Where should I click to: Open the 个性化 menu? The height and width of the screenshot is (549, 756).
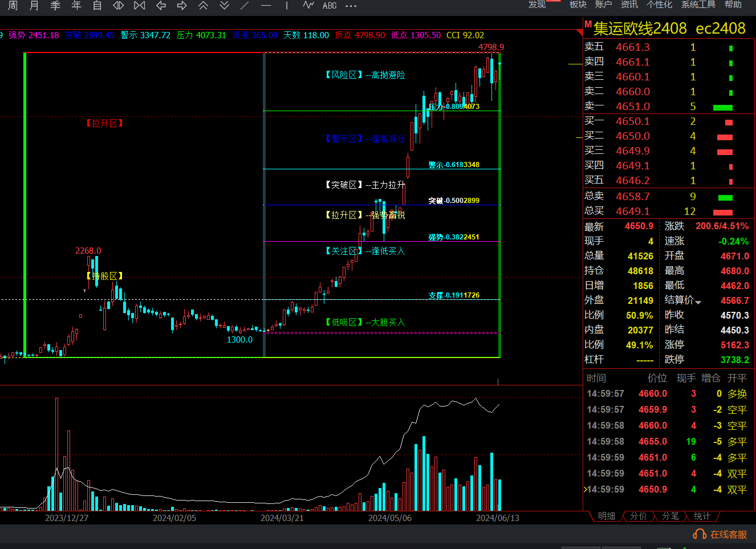click(x=660, y=4)
